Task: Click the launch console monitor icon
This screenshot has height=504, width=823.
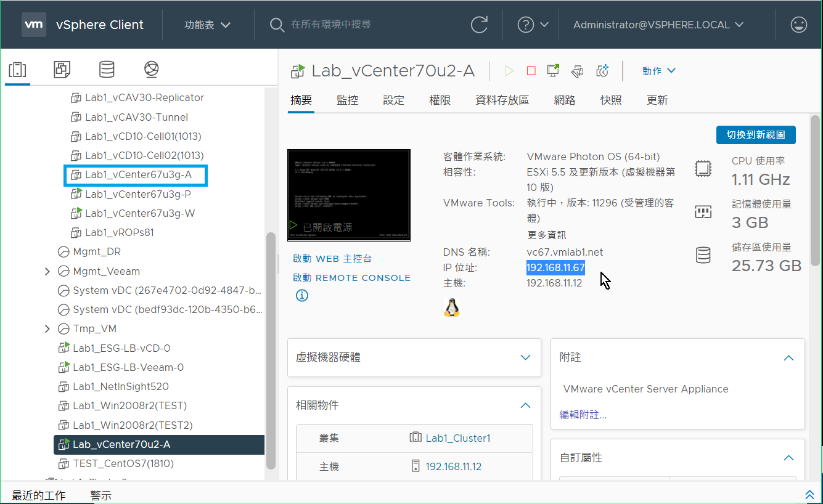Action: point(553,71)
